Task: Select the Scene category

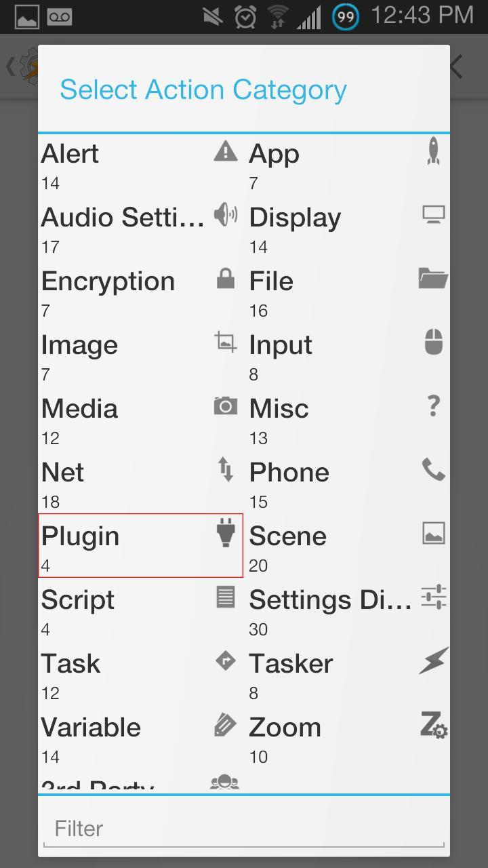Action: point(288,537)
